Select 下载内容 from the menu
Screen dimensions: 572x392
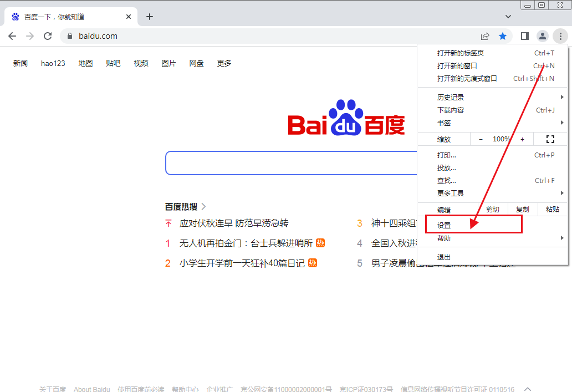[x=451, y=110]
